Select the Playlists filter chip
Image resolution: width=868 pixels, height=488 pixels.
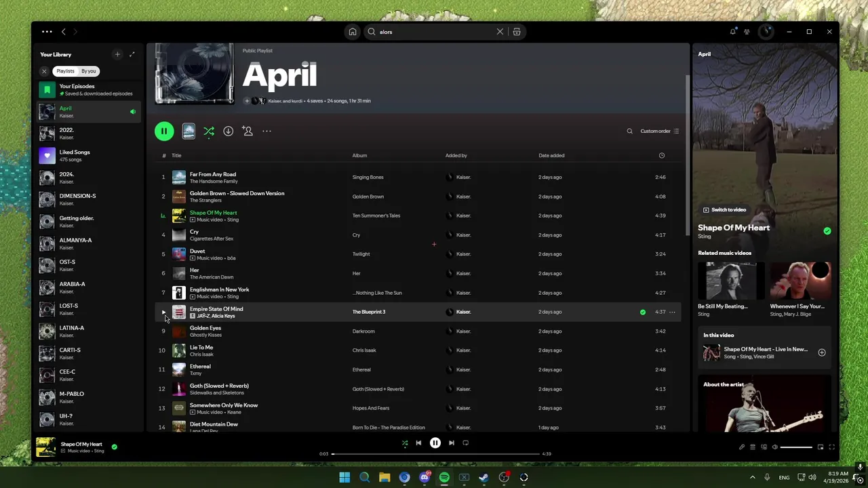pyautogui.click(x=65, y=71)
